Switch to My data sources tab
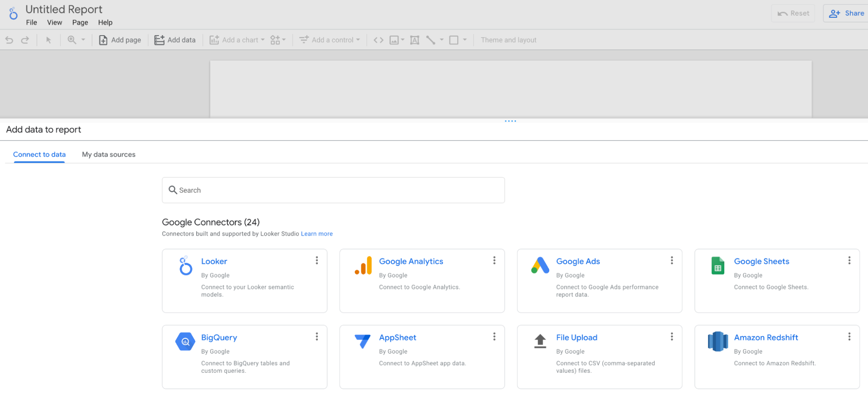This screenshot has height=397, width=868. [x=109, y=154]
